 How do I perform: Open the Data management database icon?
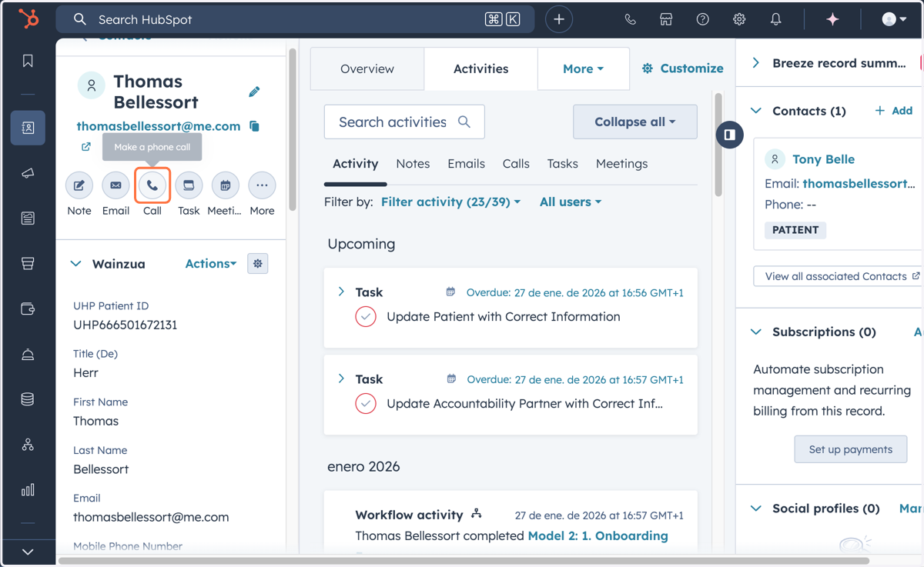[x=28, y=399]
